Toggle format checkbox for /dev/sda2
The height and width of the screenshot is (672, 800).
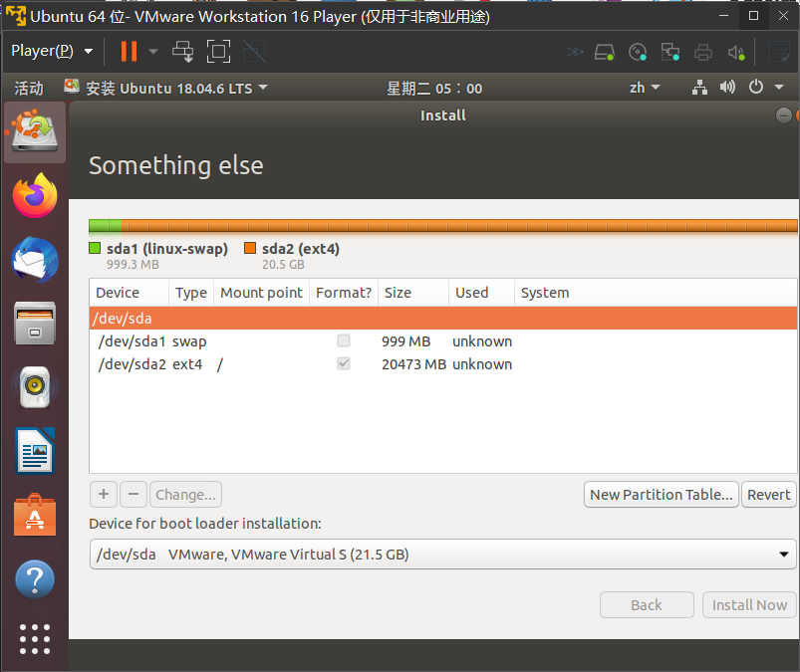[344, 364]
